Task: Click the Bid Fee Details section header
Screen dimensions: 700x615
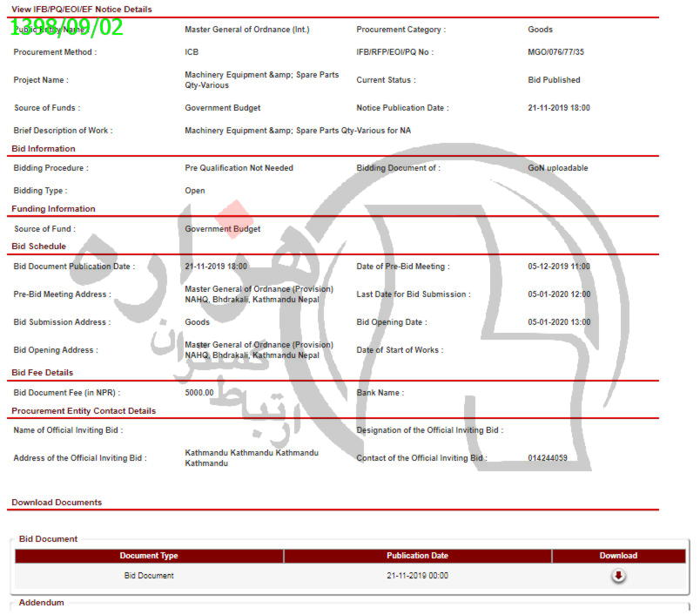Action: coord(42,373)
